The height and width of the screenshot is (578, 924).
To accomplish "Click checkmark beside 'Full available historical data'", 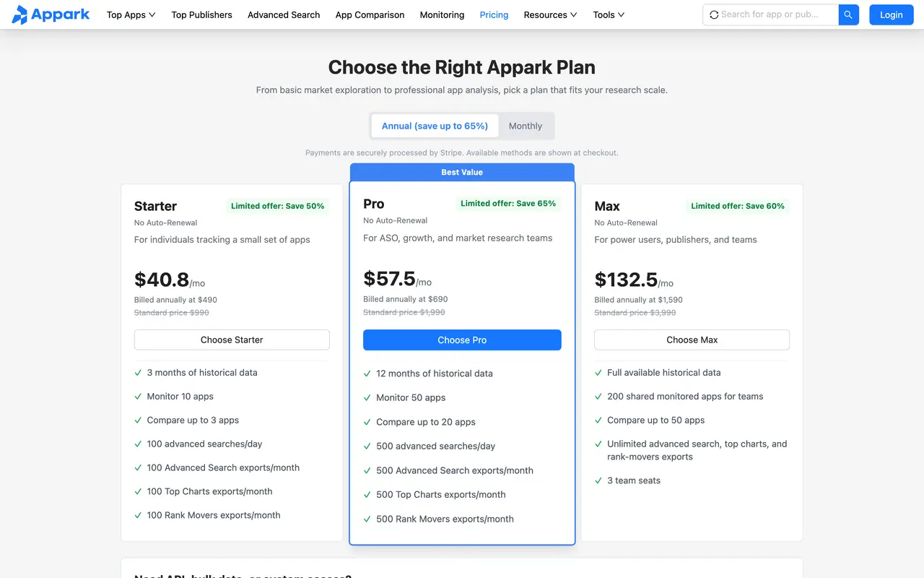I will tap(598, 373).
